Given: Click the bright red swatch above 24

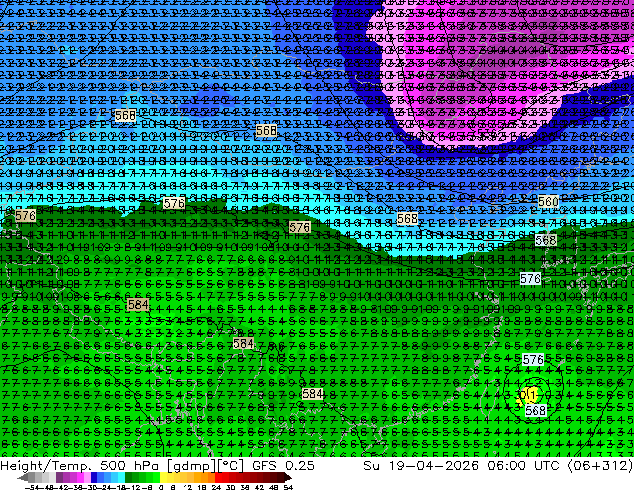Looking at the screenshot, I should [x=218, y=477].
